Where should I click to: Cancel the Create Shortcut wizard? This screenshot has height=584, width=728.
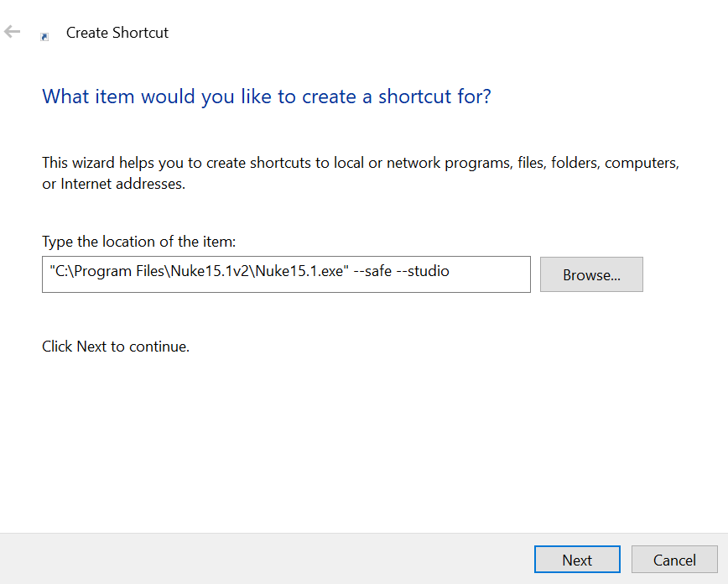pos(674,560)
